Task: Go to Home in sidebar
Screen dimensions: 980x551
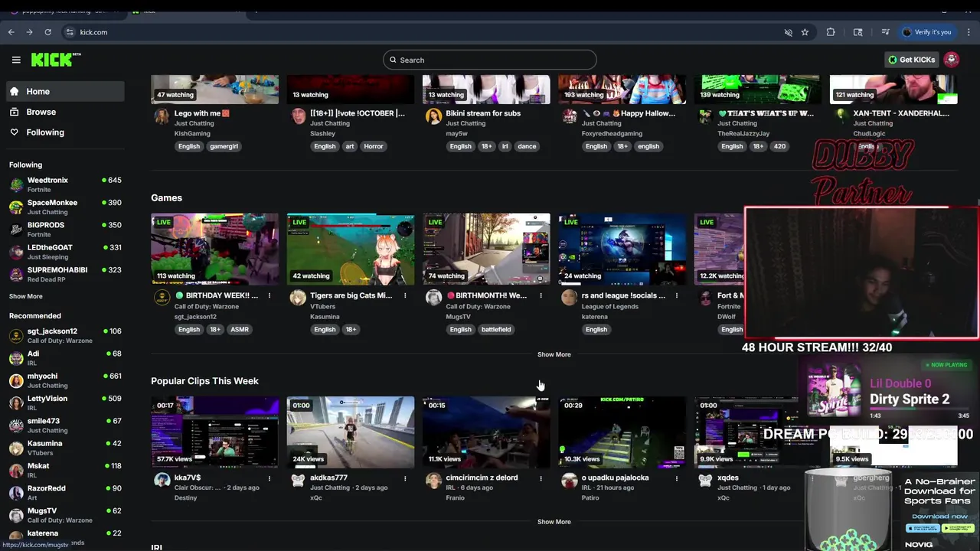Action: coord(65,91)
